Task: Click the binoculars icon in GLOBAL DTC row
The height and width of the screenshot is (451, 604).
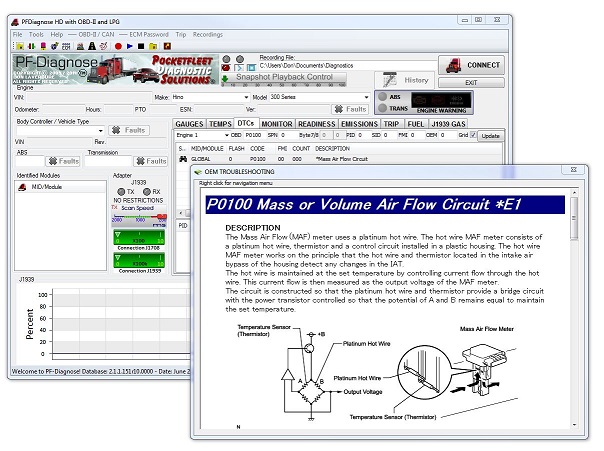Action: 183,159
